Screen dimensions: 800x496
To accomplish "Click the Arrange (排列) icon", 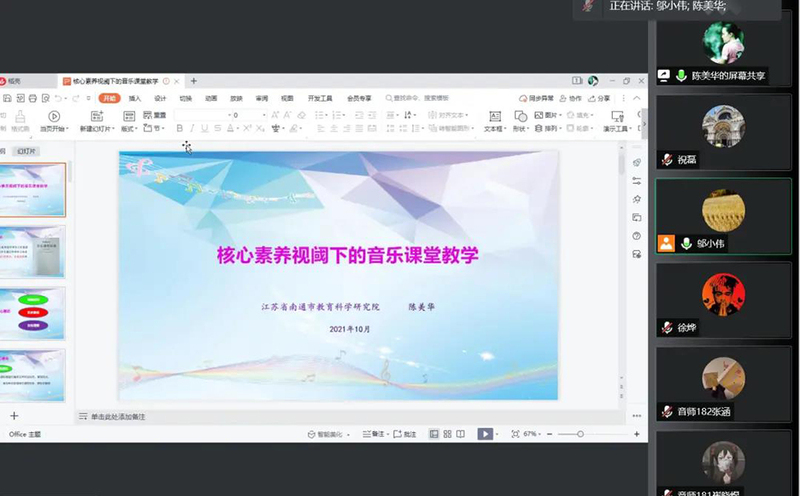I will tap(539, 128).
